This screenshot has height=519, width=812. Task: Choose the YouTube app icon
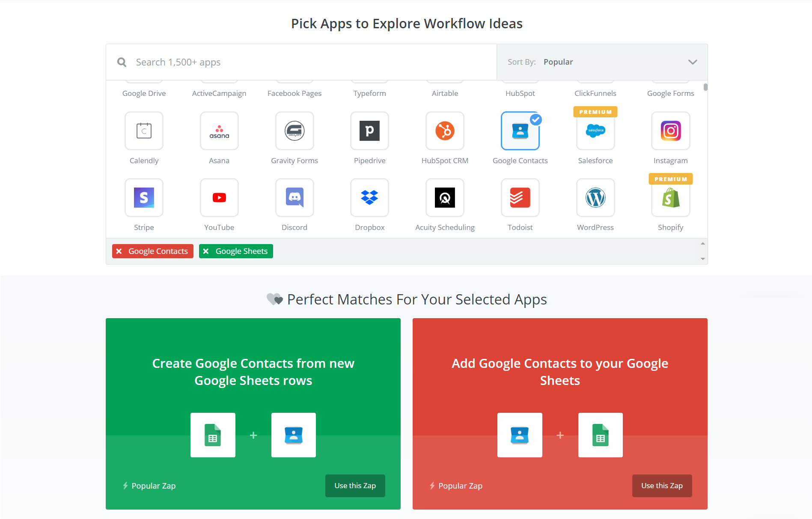pyautogui.click(x=219, y=197)
